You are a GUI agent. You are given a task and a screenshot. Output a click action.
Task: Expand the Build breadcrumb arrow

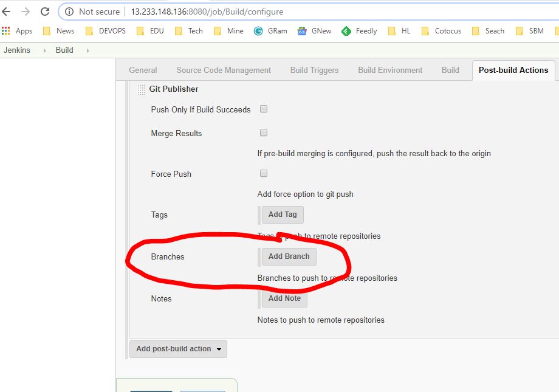[87, 50]
